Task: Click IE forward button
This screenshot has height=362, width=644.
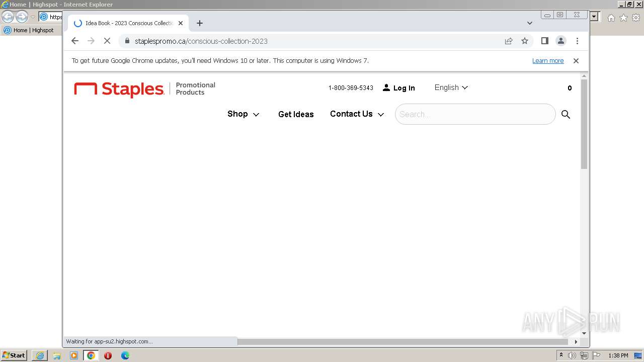Action: [x=22, y=17]
